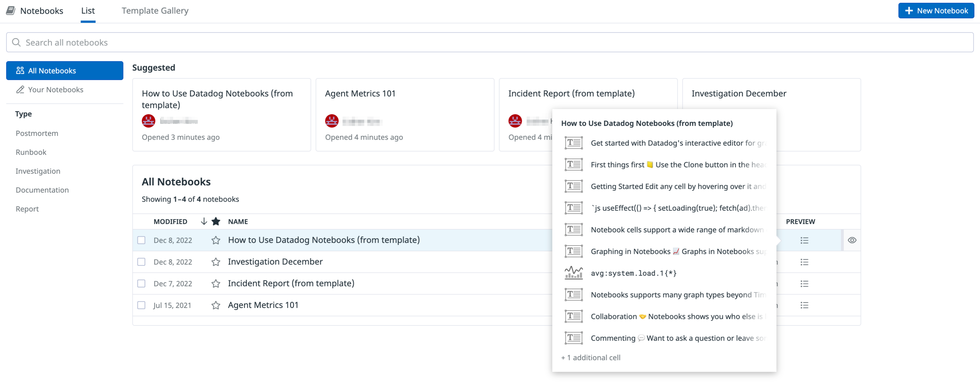Sort by the Modified column header
This screenshot has width=980, height=383.
[x=170, y=222]
